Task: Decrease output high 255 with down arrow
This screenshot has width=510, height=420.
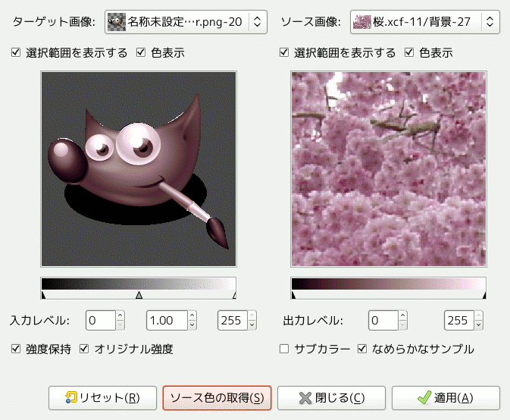Action: (478, 325)
